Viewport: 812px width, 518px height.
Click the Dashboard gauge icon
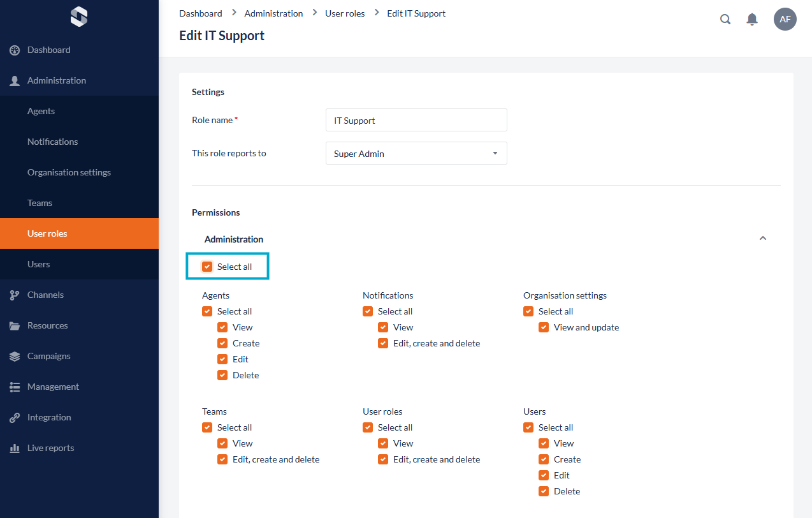[15, 50]
